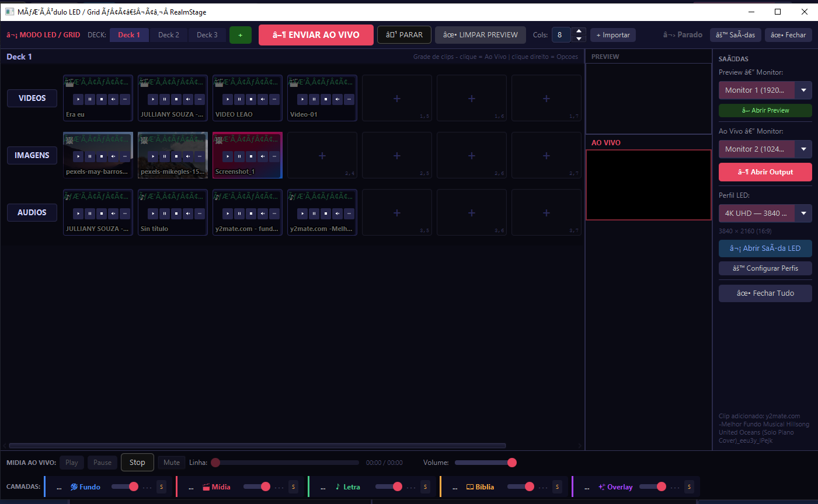Play the Screenshot_1 image clip

point(228,156)
